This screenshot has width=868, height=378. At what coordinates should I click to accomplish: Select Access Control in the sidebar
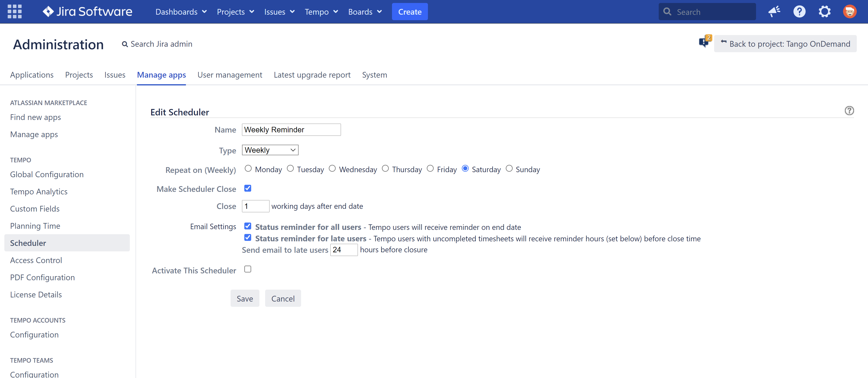(36, 260)
